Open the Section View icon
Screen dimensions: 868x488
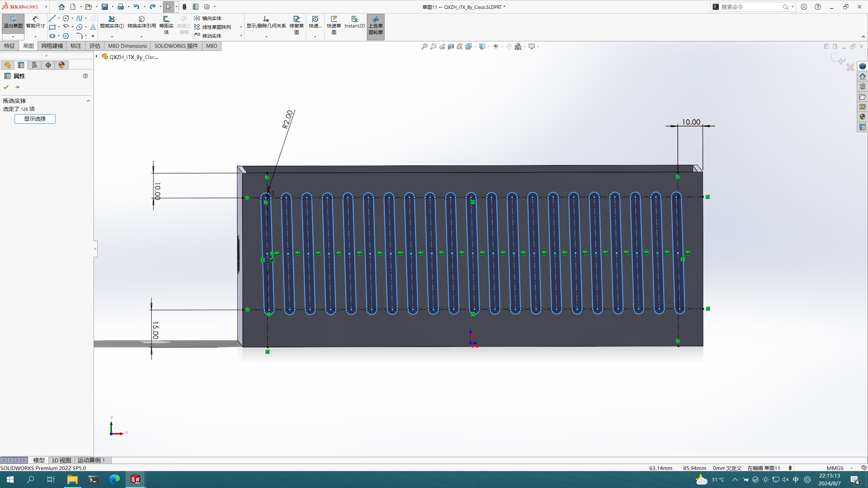[451, 46]
